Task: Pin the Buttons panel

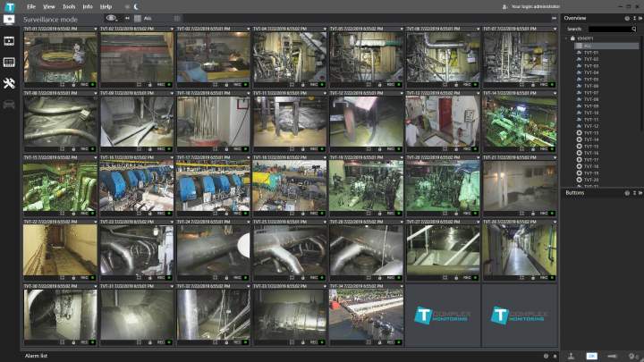Action: (x=634, y=192)
